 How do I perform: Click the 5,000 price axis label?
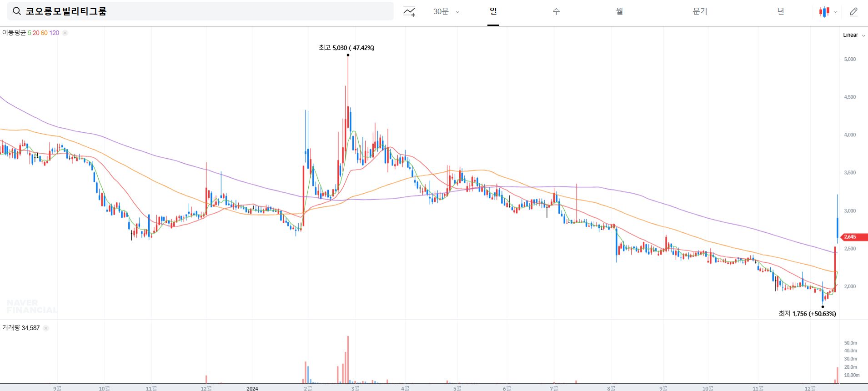(850, 59)
